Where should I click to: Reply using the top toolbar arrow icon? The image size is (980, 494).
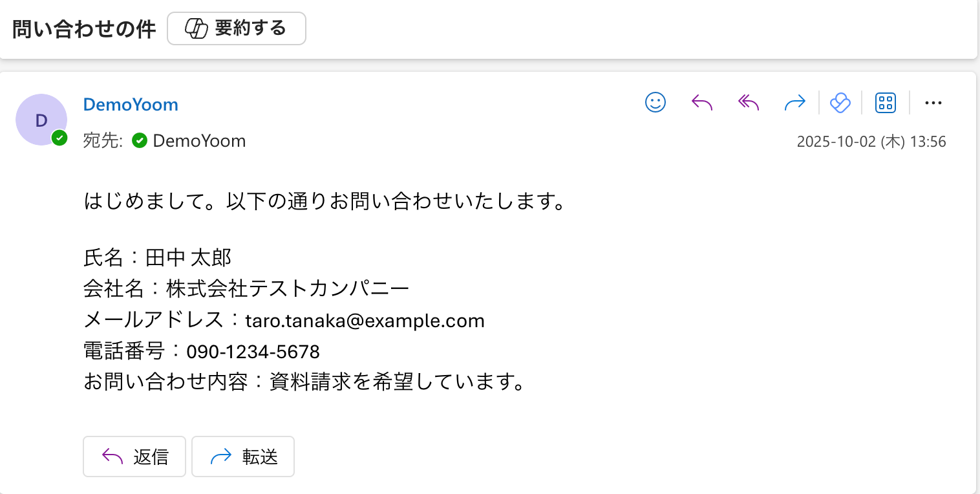pyautogui.click(x=702, y=102)
